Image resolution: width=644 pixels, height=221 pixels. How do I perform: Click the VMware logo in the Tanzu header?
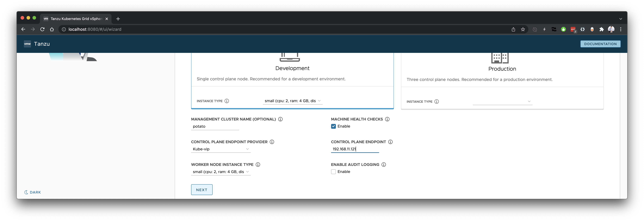(x=27, y=44)
